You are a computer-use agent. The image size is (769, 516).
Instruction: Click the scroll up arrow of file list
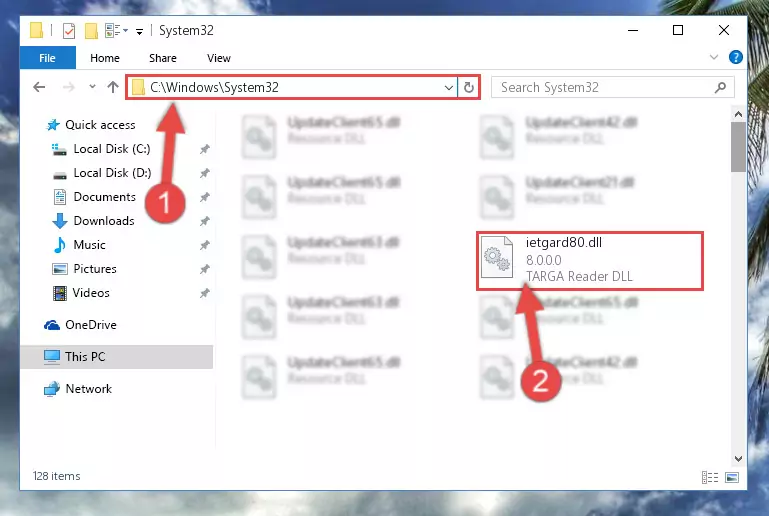click(x=738, y=115)
